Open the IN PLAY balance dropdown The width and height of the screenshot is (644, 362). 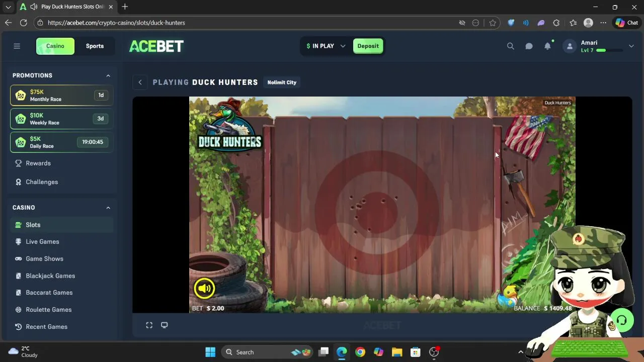326,46
